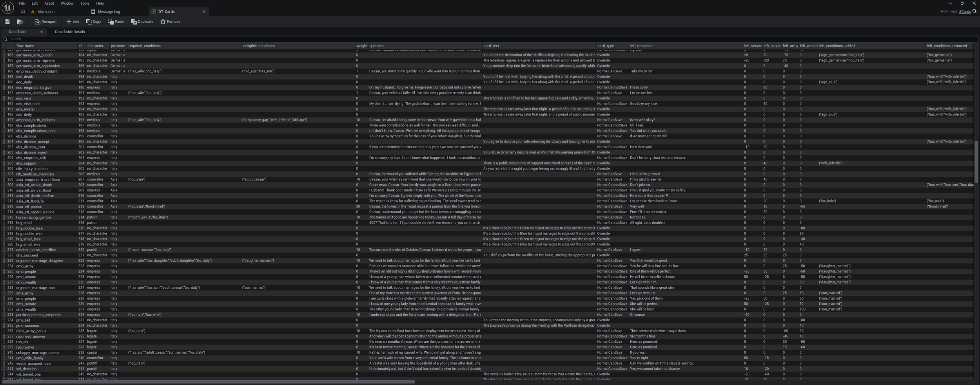Click the Unreal Engine logo icon
The image size is (980, 385).
8,7
